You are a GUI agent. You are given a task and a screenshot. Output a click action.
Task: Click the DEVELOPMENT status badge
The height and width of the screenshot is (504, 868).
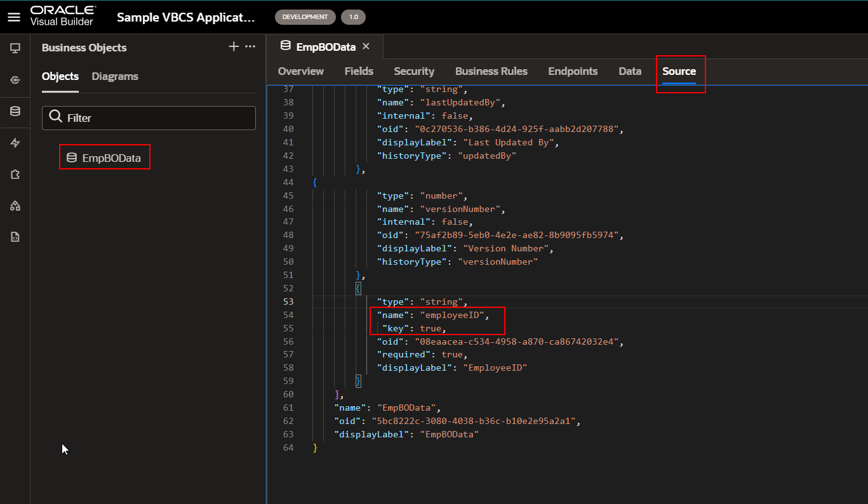tap(305, 17)
